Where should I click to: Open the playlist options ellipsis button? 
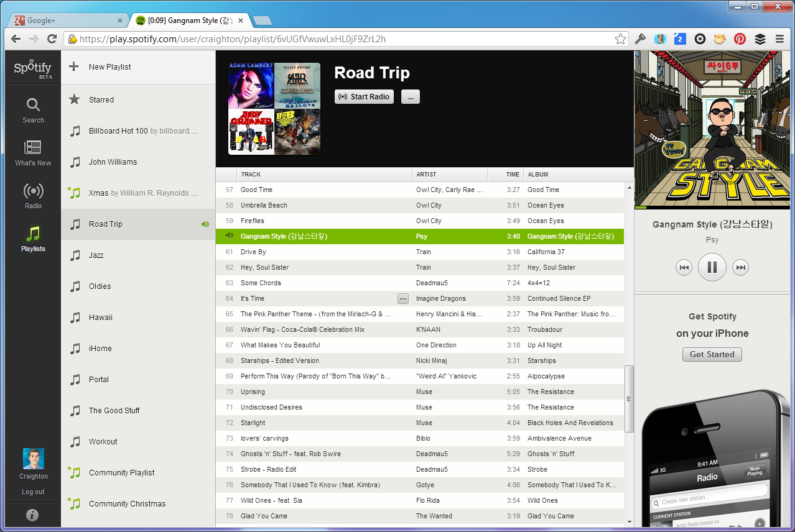coord(410,96)
